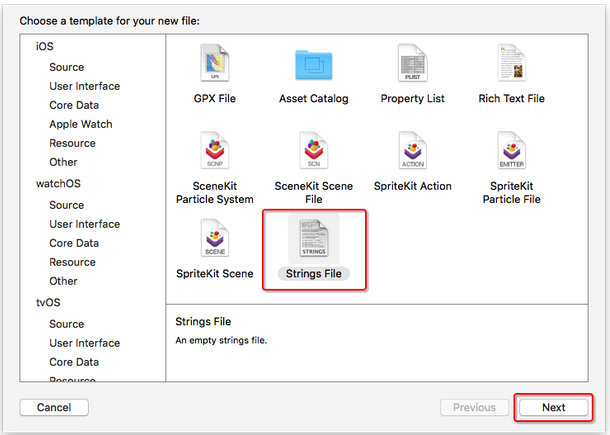
Task: Pick the Property List template icon
Action: coord(412,65)
